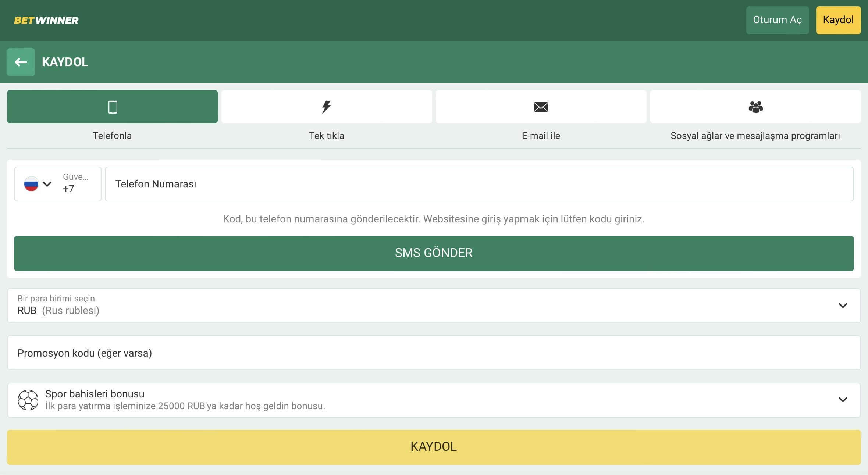Click the Russian flag icon
This screenshot has width=868, height=475.
click(x=31, y=184)
